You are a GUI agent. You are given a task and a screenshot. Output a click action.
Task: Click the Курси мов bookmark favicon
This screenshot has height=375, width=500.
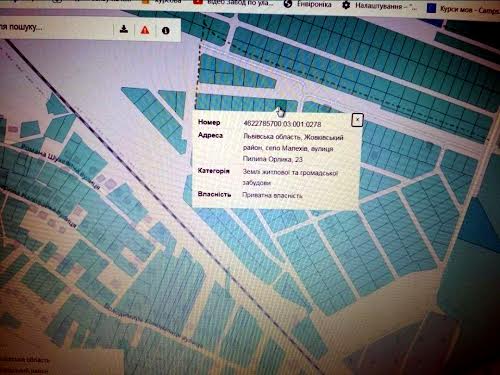coord(431,8)
